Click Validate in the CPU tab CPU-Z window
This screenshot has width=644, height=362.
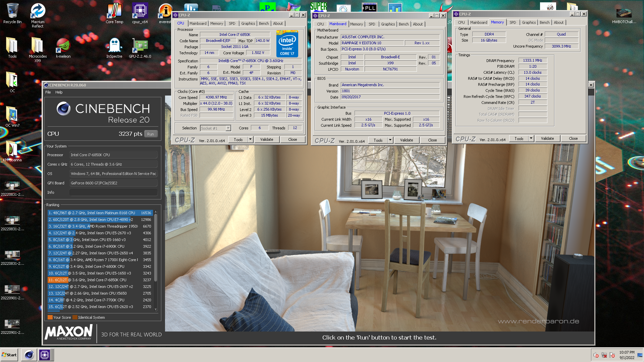(267, 139)
